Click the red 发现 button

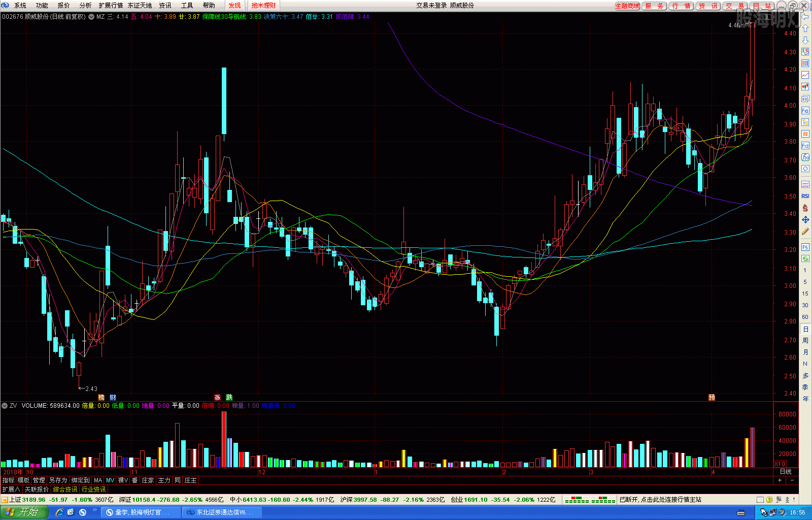tap(235, 5)
